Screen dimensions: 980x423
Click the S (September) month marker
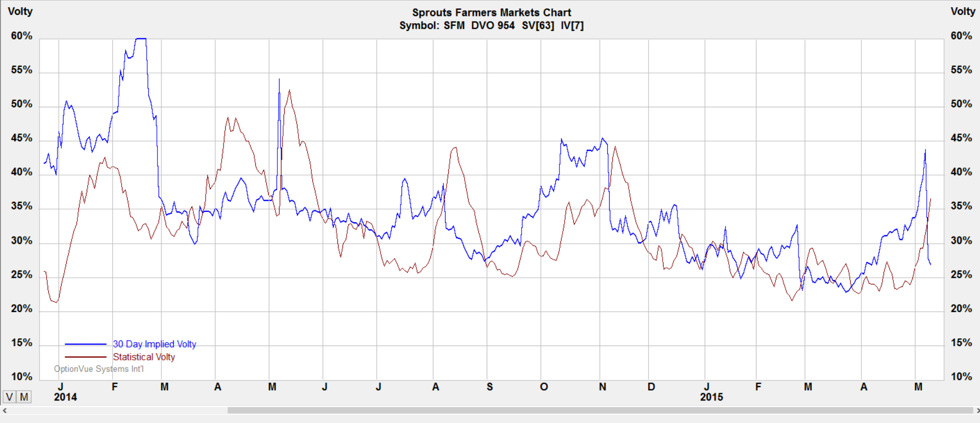tap(490, 387)
